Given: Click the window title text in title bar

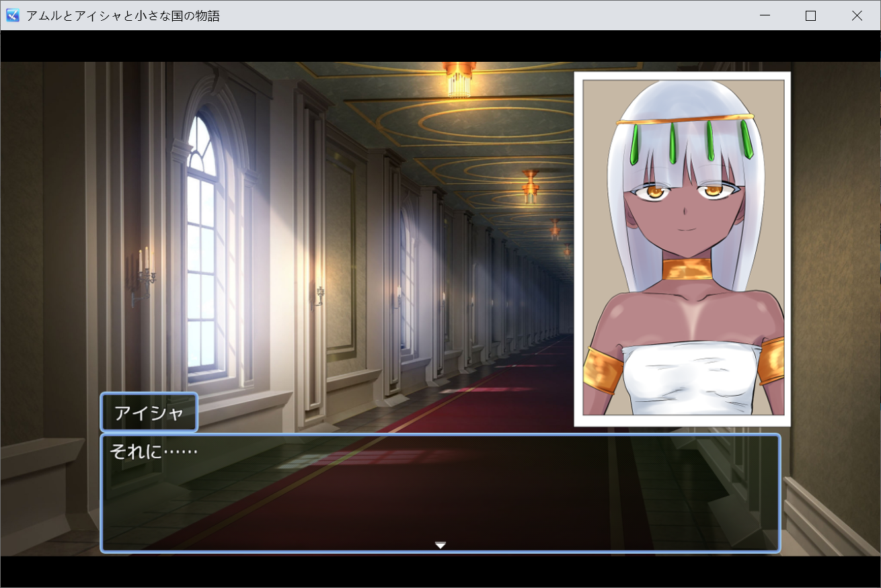Looking at the screenshot, I should (123, 15).
